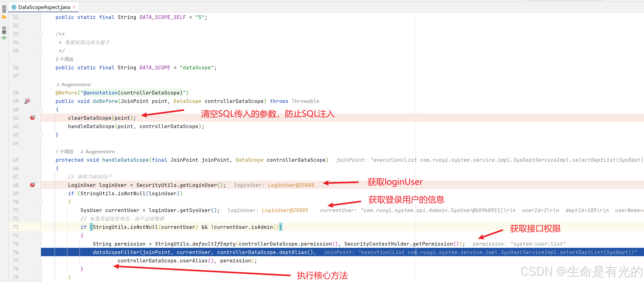Click getSysUser on line 71
Viewport: 644px width, 282px height.
tap(195, 210)
